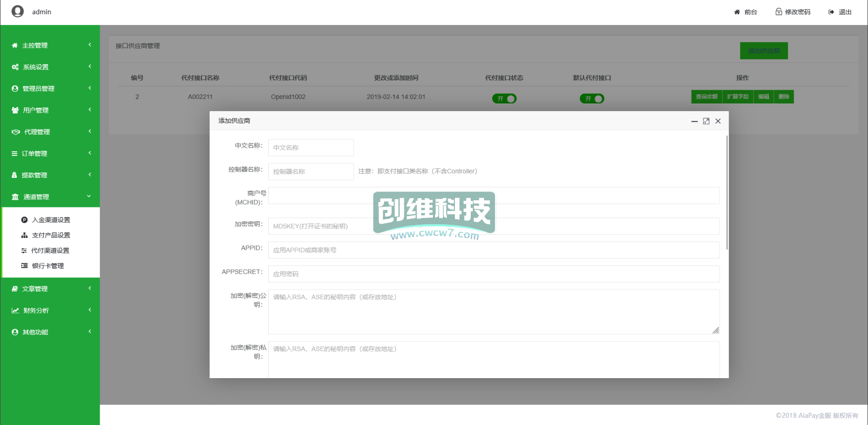This screenshot has height=425, width=868.
Task: Expand the 订单管理 sidebar chevron
Action: [90, 153]
